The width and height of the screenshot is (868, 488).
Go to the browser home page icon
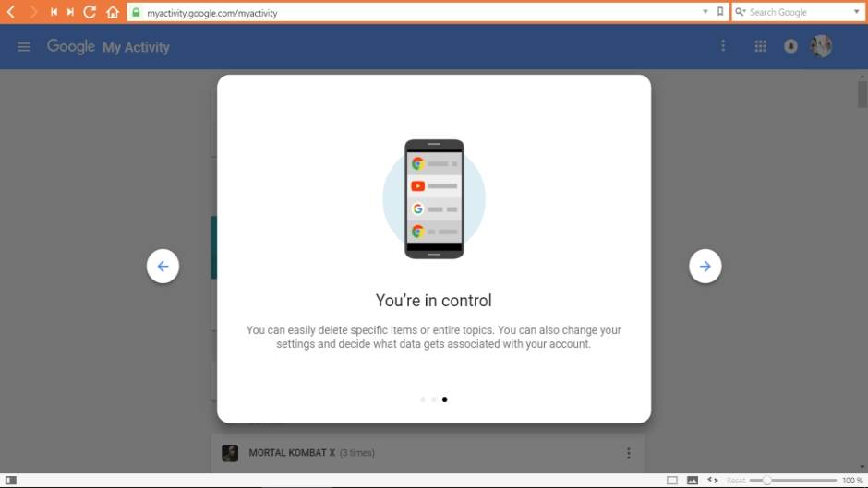tap(113, 12)
